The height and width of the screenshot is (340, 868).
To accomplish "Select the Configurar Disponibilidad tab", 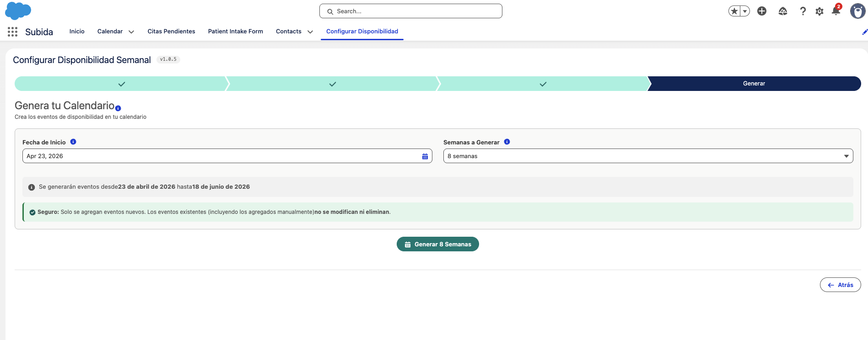I will pyautogui.click(x=362, y=32).
